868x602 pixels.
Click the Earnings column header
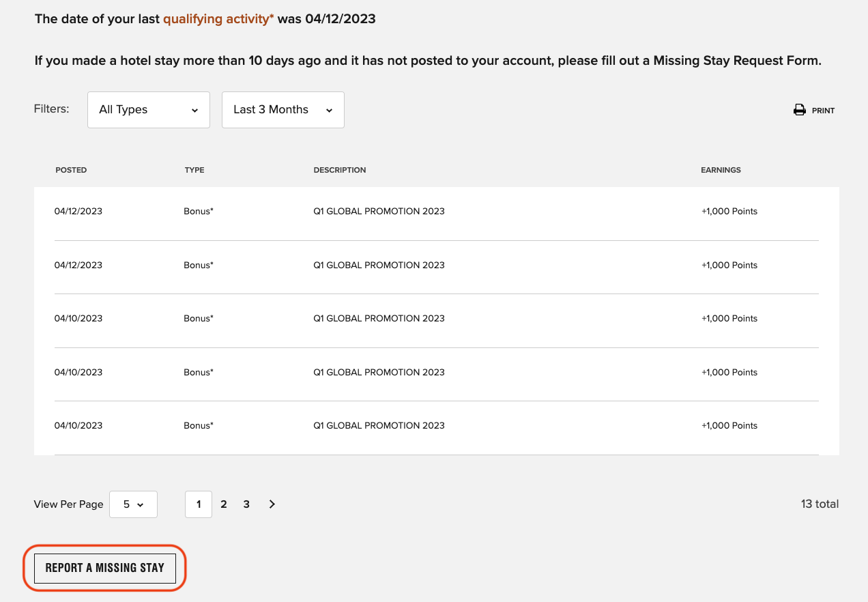[x=721, y=170]
